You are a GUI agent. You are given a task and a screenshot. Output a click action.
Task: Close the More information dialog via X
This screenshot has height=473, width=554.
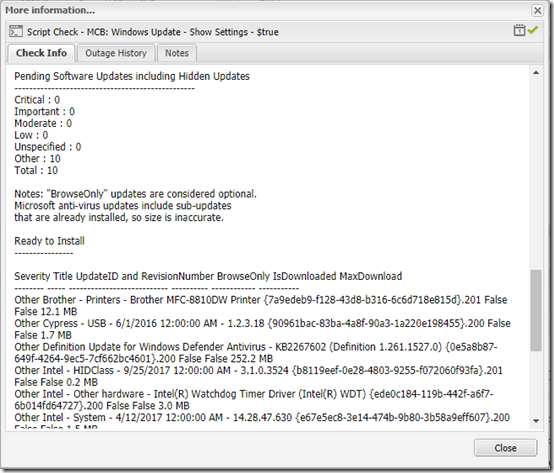click(537, 11)
